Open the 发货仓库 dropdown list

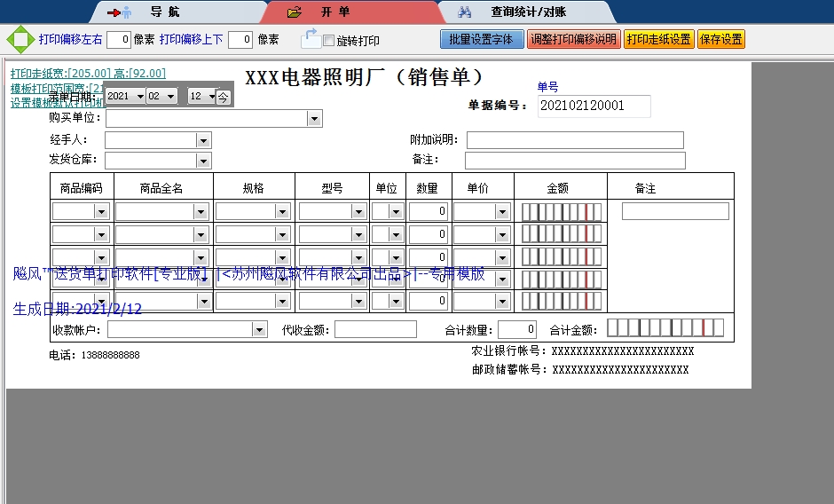tap(203, 161)
